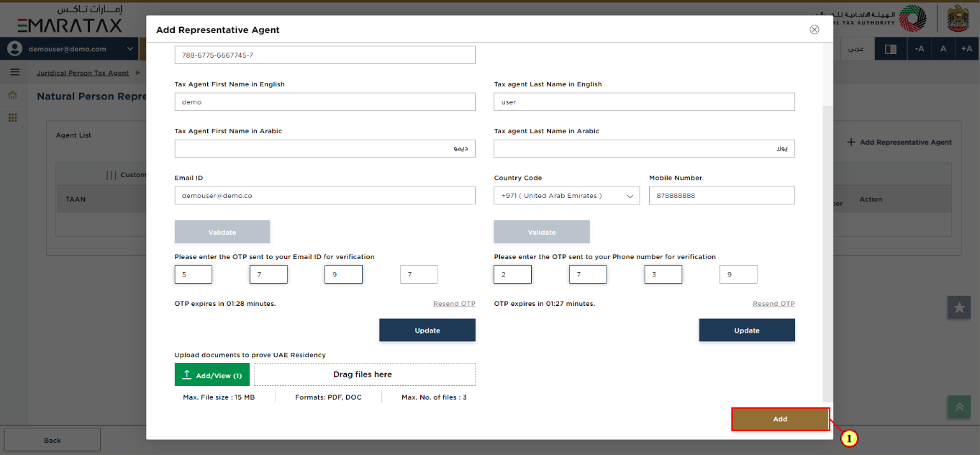
Task: Click the plus icon for Add Representative Agent
Action: (851, 143)
